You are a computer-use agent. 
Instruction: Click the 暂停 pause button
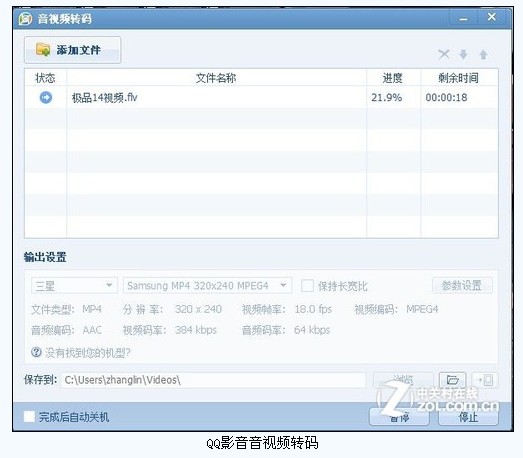click(x=399, y=417)
